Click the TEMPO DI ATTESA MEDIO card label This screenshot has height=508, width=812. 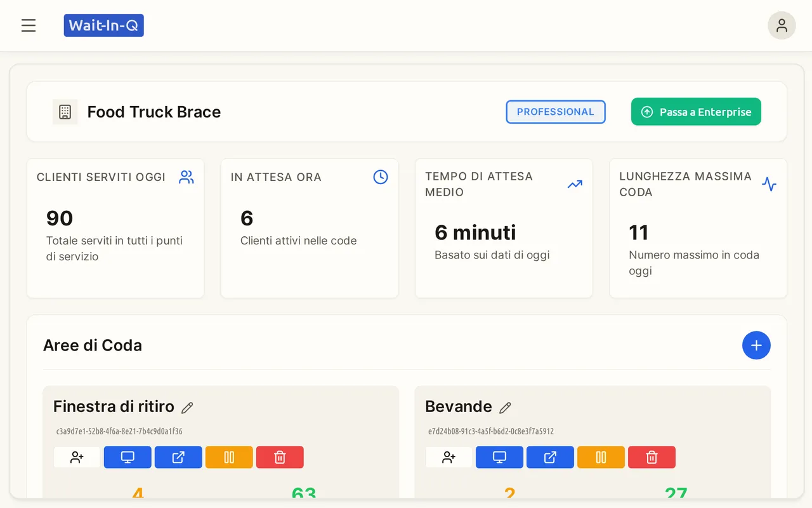coord(479,184)
